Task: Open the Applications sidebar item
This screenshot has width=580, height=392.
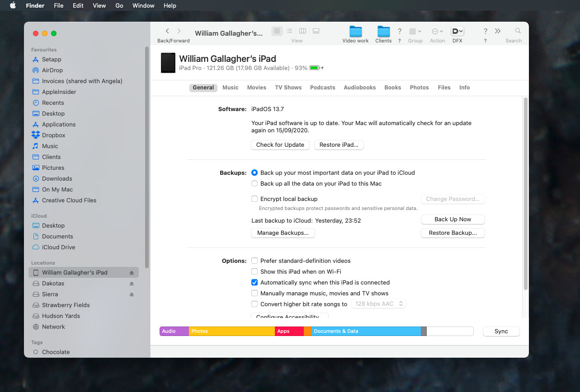Action: pyautogui.click(x=58, y=124)
